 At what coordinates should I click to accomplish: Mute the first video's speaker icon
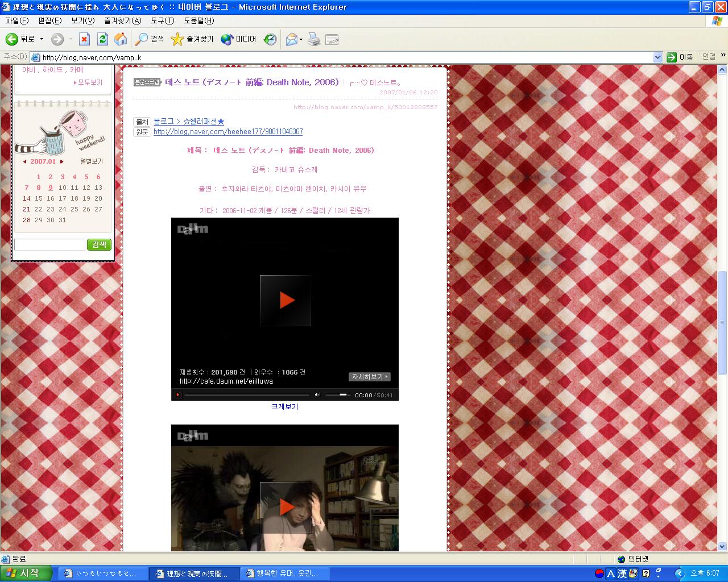coord(317,394)
